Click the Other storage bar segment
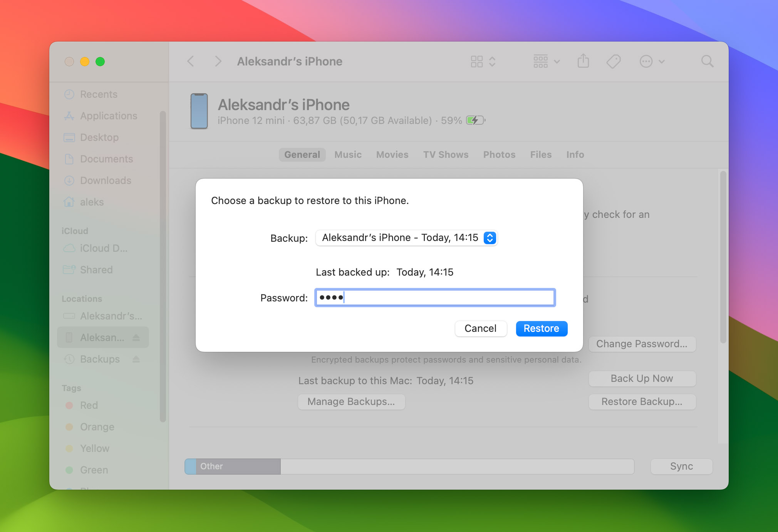This screenshot has width=778, height=532. pyautogui.click(x=238, y=466)
